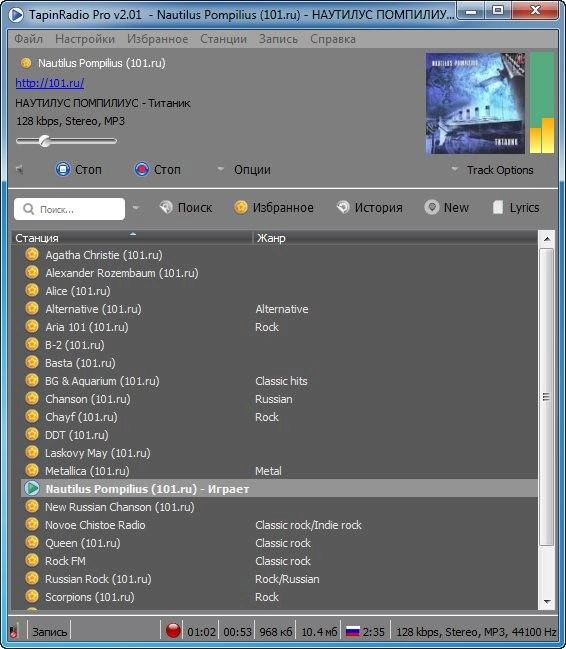The image size is (566, 649).
Task: Click the star icon for Alternative
Action: pyautogui.click(x=32, y=308)
